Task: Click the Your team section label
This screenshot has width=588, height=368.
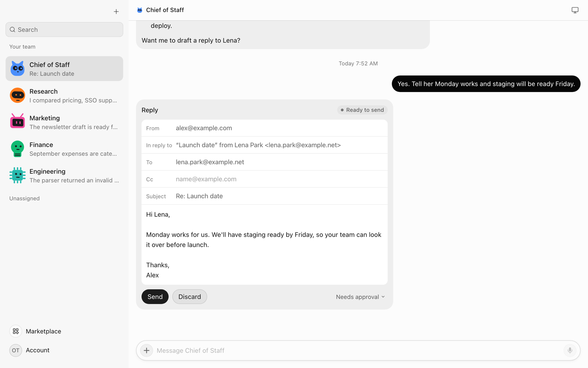Action: [22, 47]
